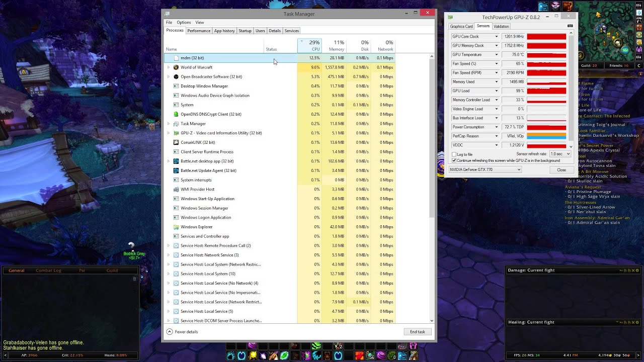This screenshot has width=644, height=362.
Task: Enable the Log to file checkbox in GPU-Z
Action: tap(454, 154)
